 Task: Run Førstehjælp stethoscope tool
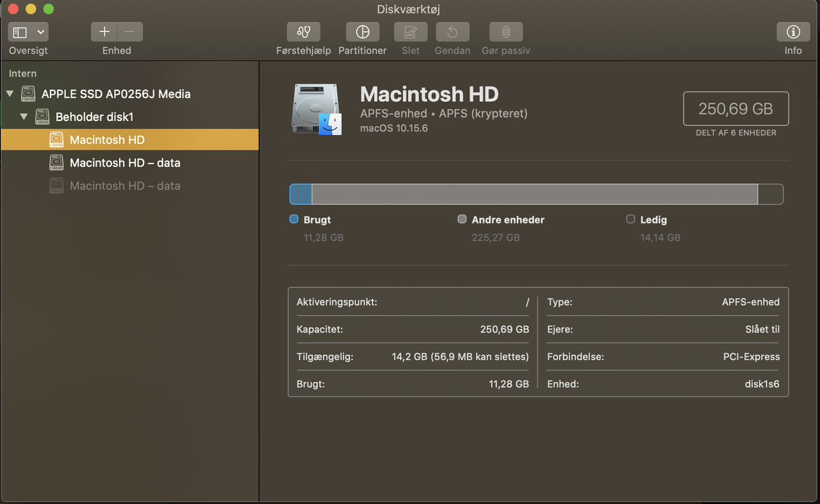(x=304, y=32)
